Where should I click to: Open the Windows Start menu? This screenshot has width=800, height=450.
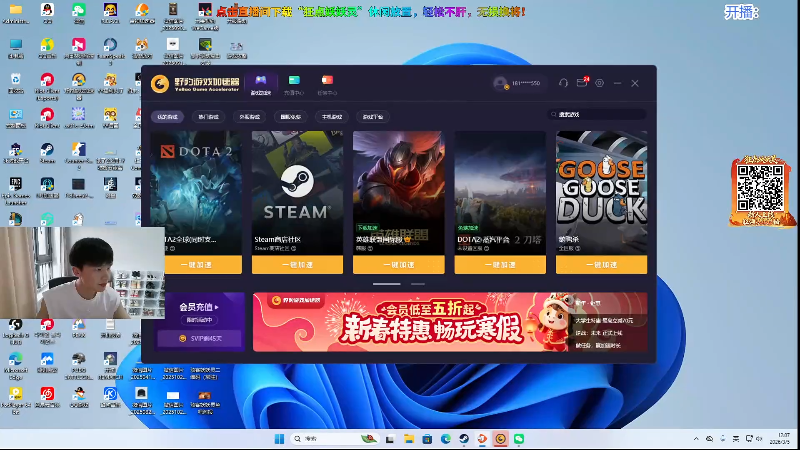pyautogui.click(x=279, y=439)
